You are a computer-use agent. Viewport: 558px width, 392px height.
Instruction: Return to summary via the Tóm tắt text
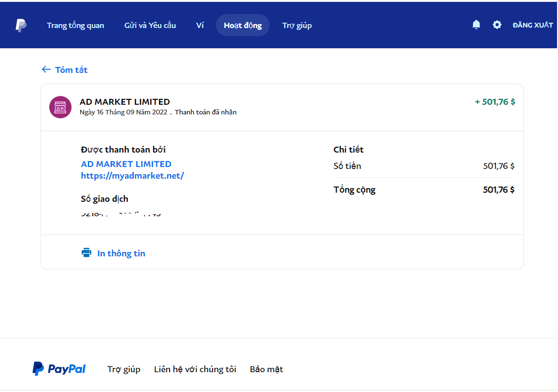(x=71, y=70)
